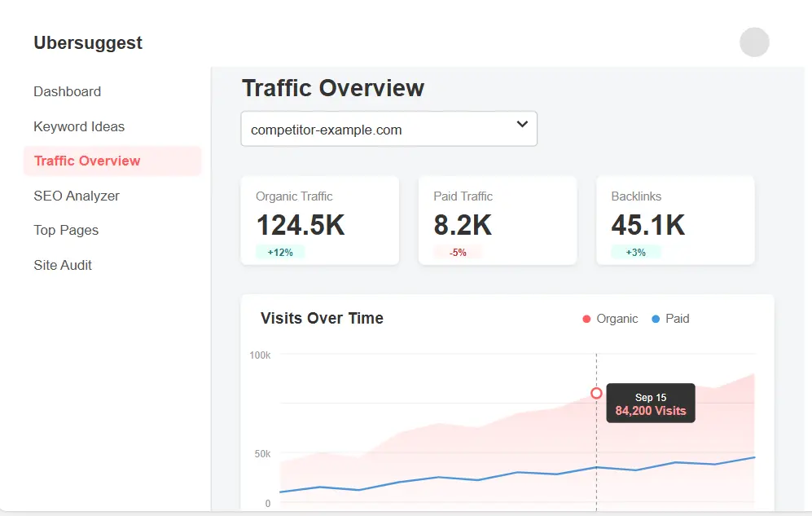This screenshot has height=516, width=812.
Task: Toggle the Organic series in the chart legend
Action: tap(609, 319)
